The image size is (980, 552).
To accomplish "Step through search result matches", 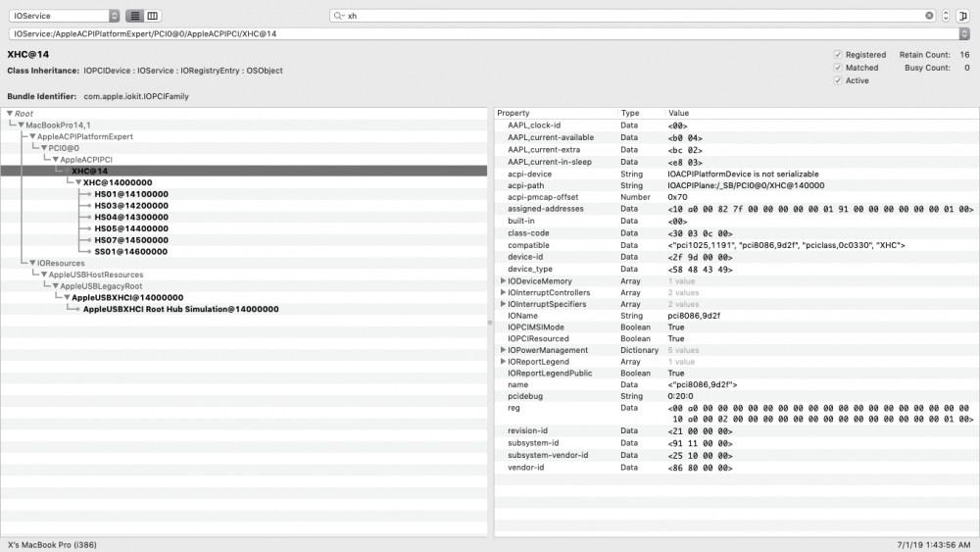I will [x=946, y=16].
